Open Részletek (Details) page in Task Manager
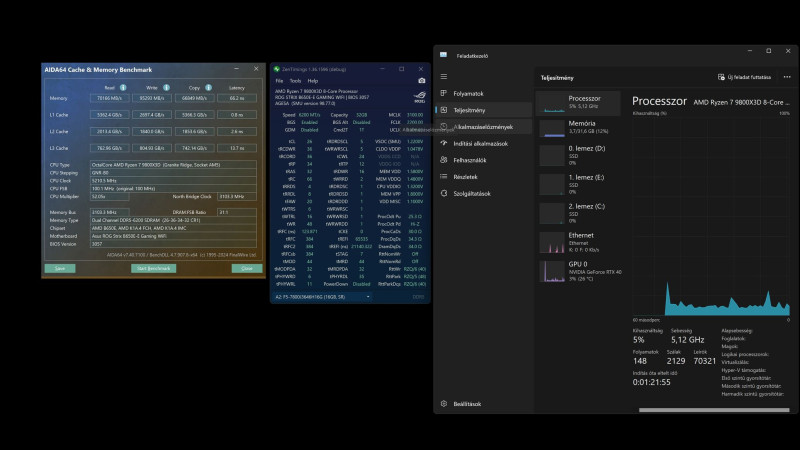800x450 pixels. pyautogui.click(x=484, y=177)
